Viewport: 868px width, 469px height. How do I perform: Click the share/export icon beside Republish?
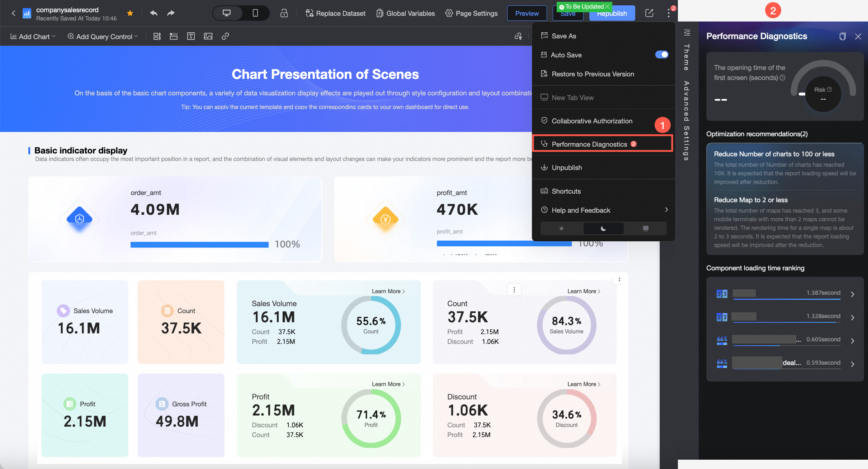(649, 13)
